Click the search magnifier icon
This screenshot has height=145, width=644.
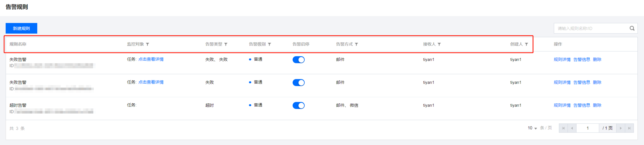pyautogui.click(x=632, y=28)
